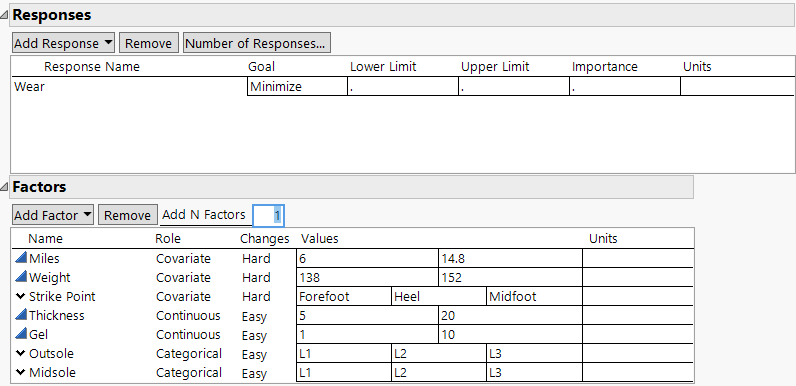Change the Easy setting for Outsole
This screenshot has width=796, height=386.
(x=254, y=355)
